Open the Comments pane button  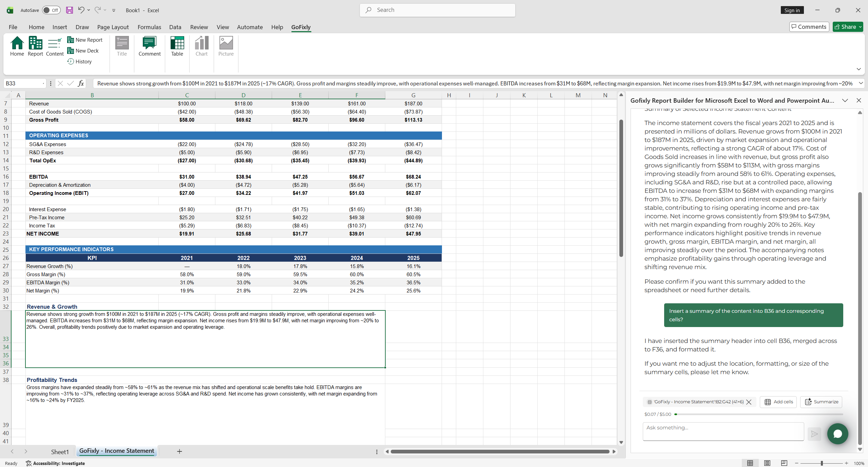(809, 27)
